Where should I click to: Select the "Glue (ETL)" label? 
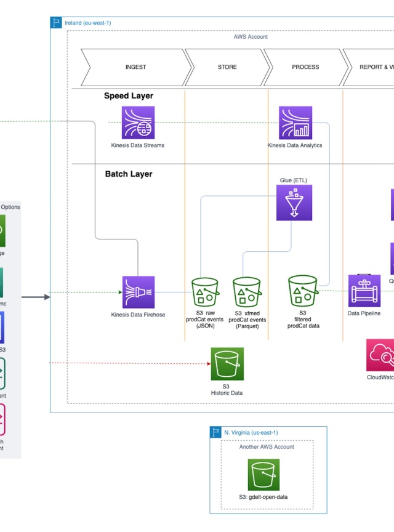(x=294, y=180)
